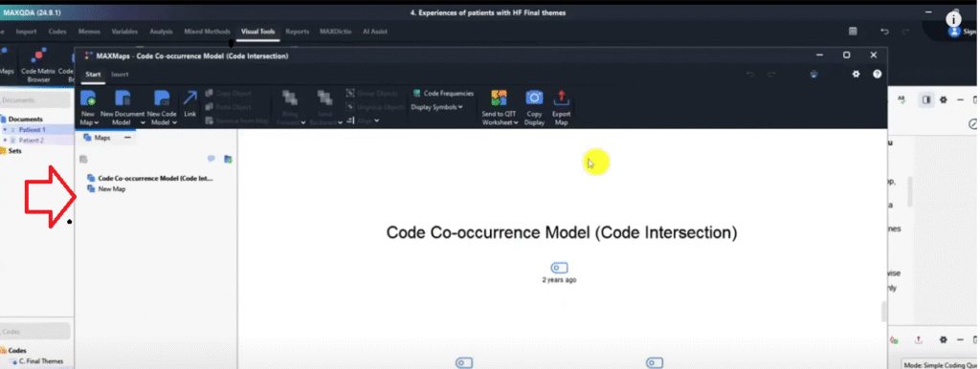This screenshot has width=980, height=369.
Task: Click the Mode: Simple Coding status text
Action: (x=940, y=364)
